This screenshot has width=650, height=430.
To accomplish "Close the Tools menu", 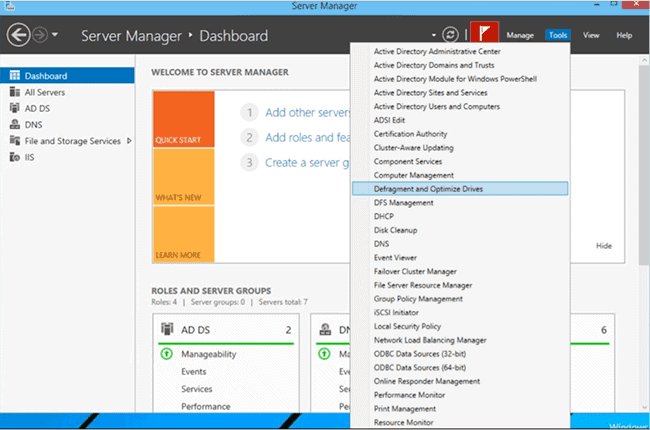I will (558, 35).
